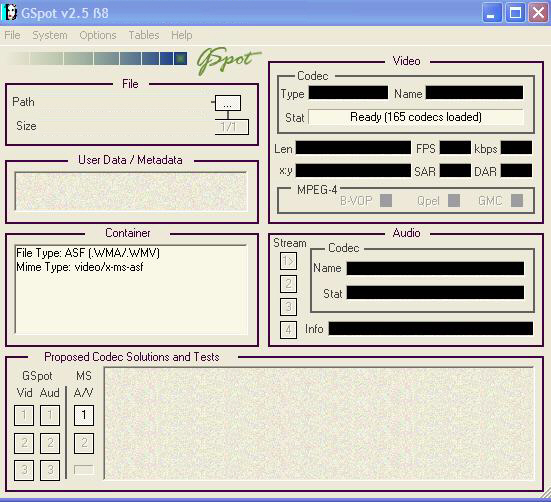Click the browse '...' button next to Path
The width and height of the screenshot is (551, 502).
228,103
